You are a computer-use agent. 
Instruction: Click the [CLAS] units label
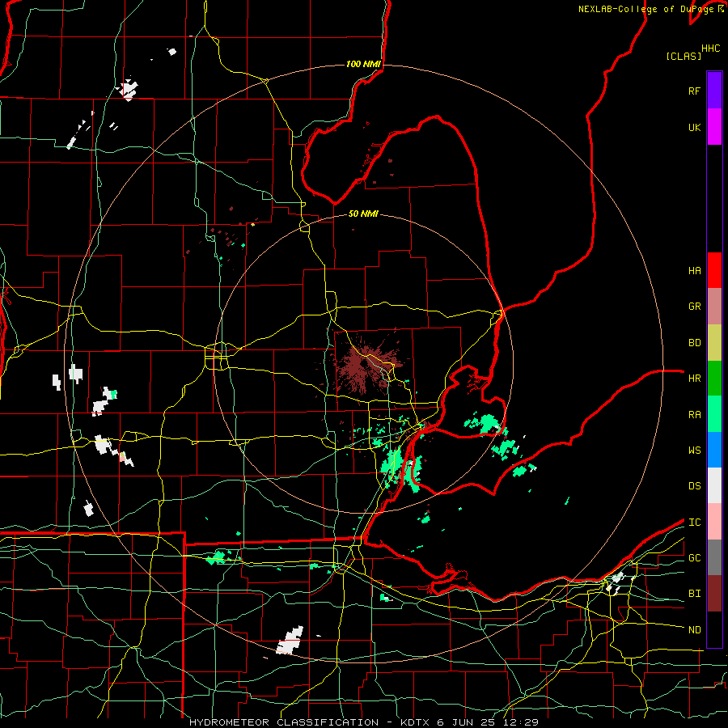click(684, 57)
